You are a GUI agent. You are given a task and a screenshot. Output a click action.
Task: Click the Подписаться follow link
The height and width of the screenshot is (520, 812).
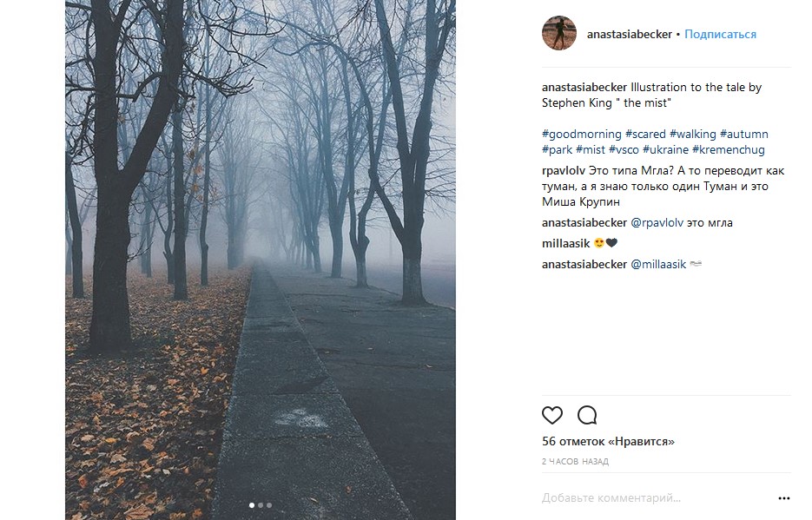coord(720,35)
